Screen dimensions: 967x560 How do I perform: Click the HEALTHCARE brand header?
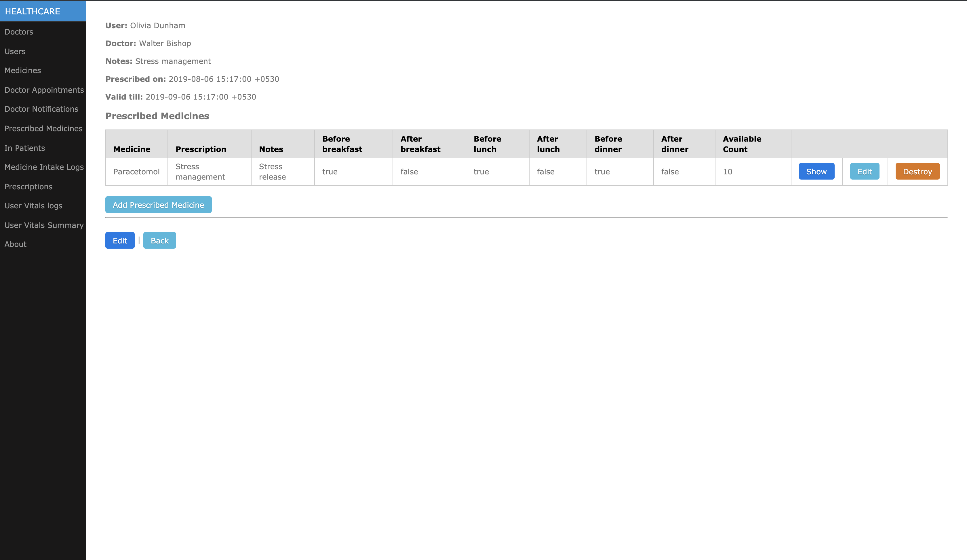pos(33,12)
